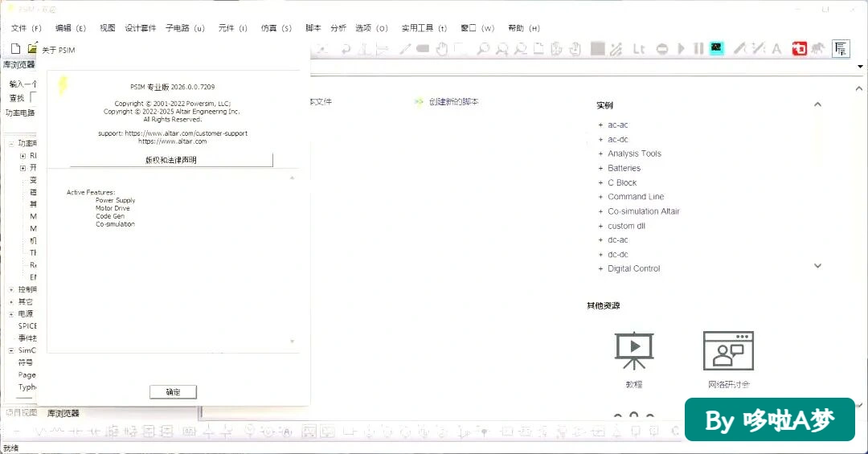Open the 选项 (O) menu
868x454 pixels.
point(371,28)
